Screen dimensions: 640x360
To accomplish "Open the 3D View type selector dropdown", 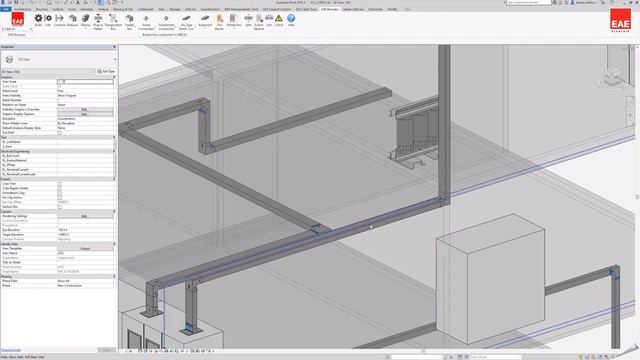I will coord(114,60).
